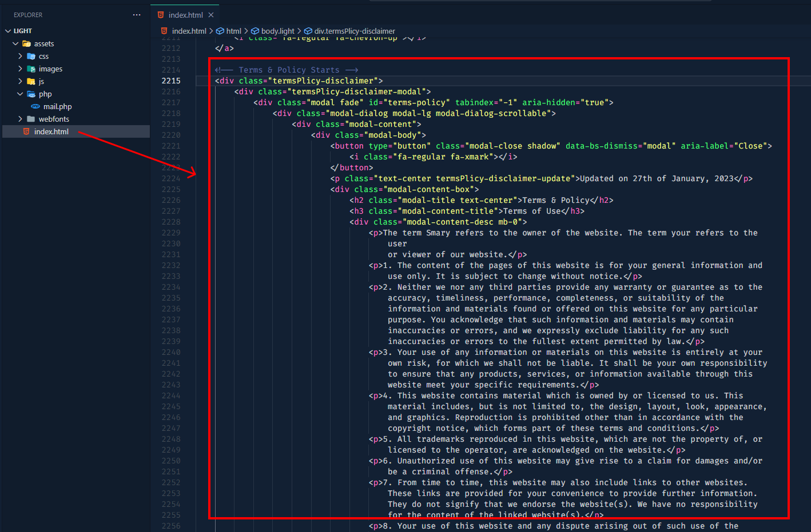Viewport: 811px width, 532px height.
Task: Click the 'Terms & Policy' h2 text
Action: (556, 200)
